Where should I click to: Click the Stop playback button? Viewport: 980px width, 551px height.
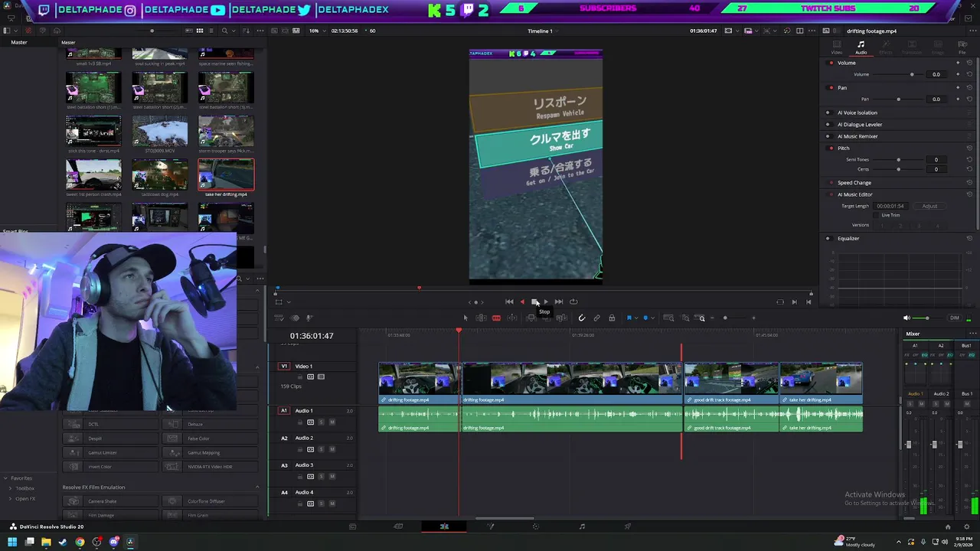(x=534, y=302)
